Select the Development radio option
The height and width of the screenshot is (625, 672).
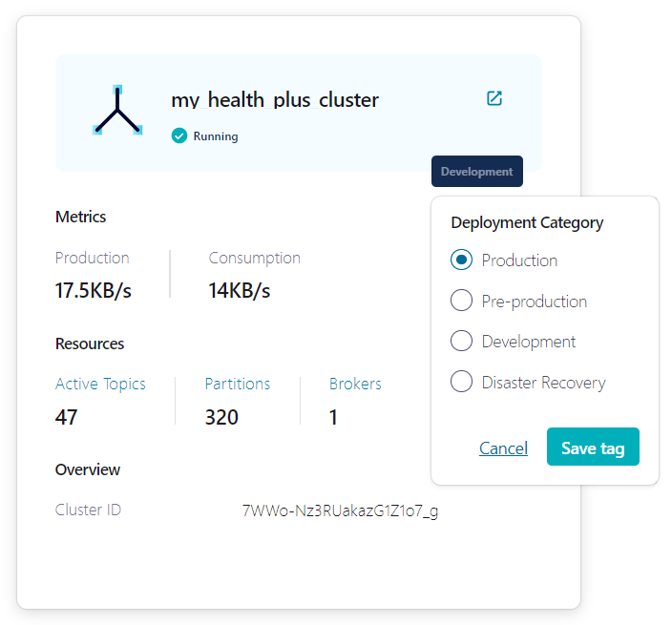pos(462,342)
